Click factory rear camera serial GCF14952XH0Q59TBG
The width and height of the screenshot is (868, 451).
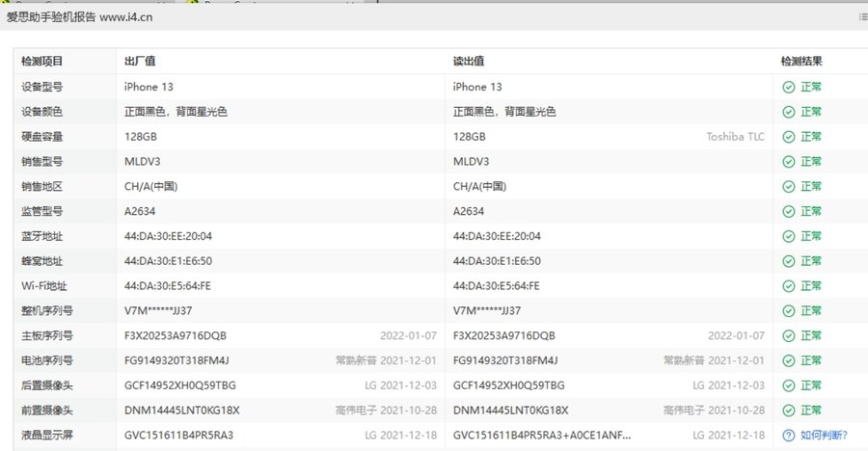[180, 385]
